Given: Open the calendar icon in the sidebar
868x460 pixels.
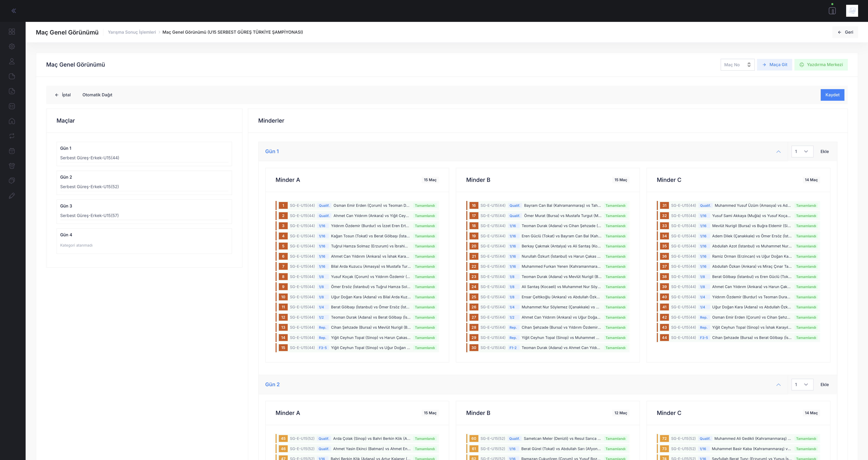Looking at the screenshot, I should 12,151.
